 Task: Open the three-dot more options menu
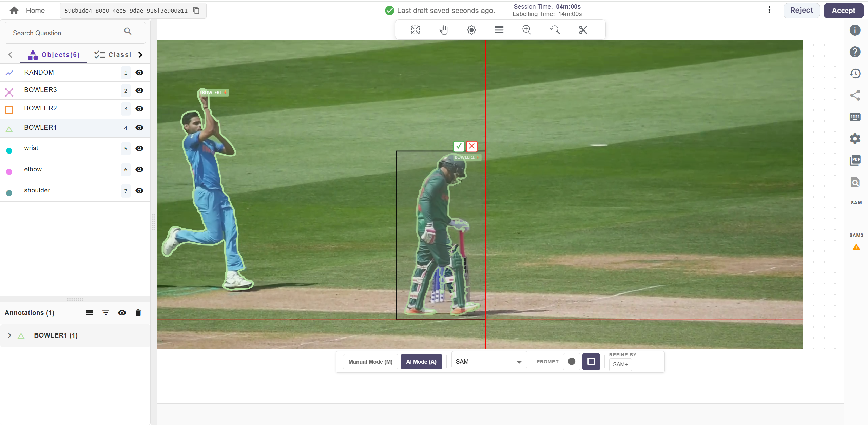[769, 10]
